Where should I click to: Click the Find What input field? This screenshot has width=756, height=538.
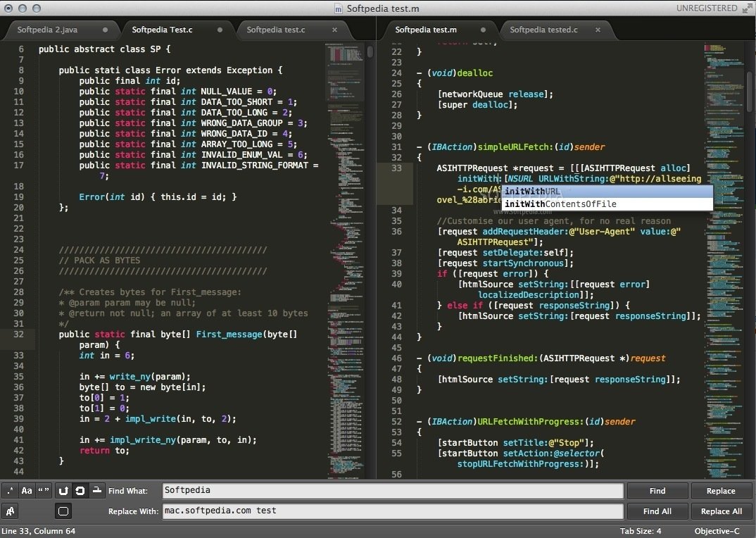[393, 490]
